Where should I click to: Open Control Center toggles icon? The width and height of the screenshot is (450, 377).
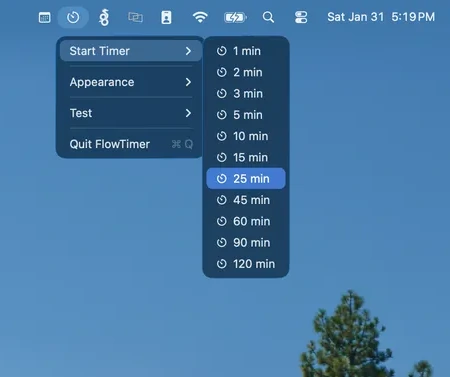click(301, 17)
